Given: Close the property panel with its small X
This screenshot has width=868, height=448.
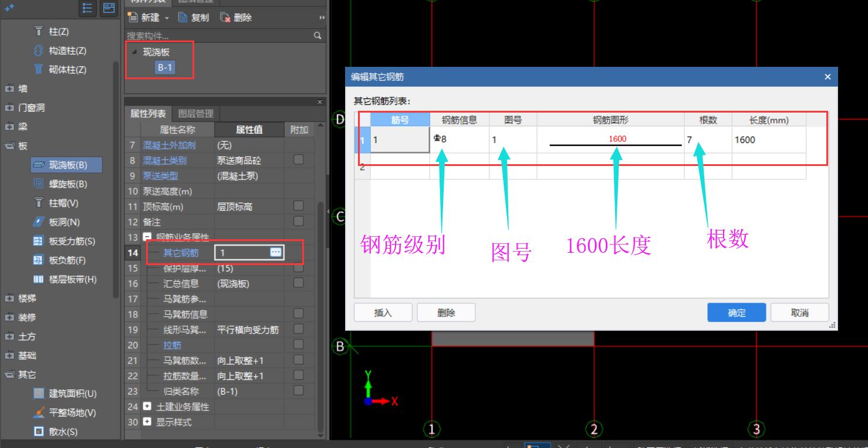Looking at the screenshot, I should (319, 101).
